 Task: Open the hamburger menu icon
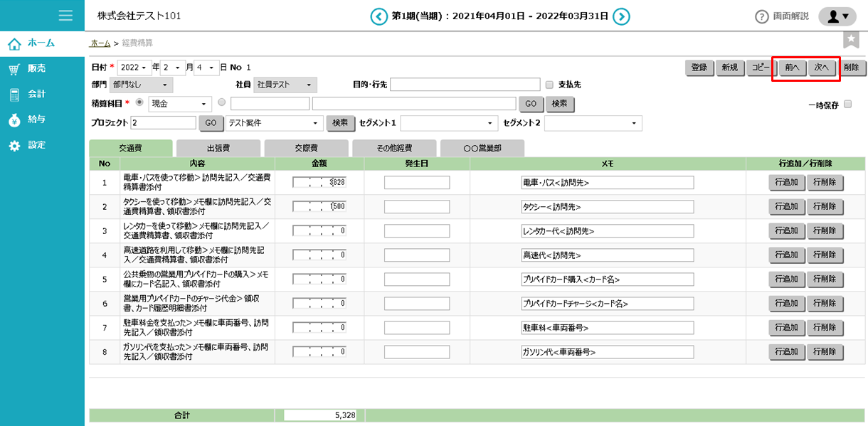66,16
